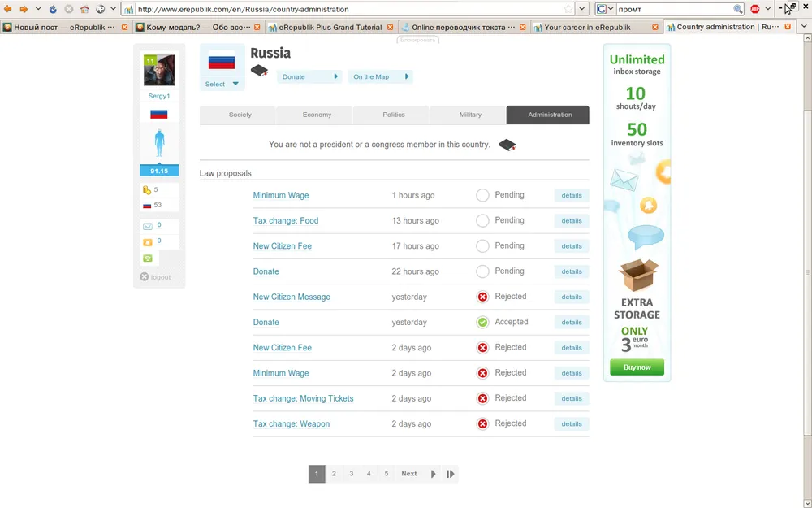View details of Tax change: Weapon
Viewport: 812px width, 508px height.
pos(572,424)
